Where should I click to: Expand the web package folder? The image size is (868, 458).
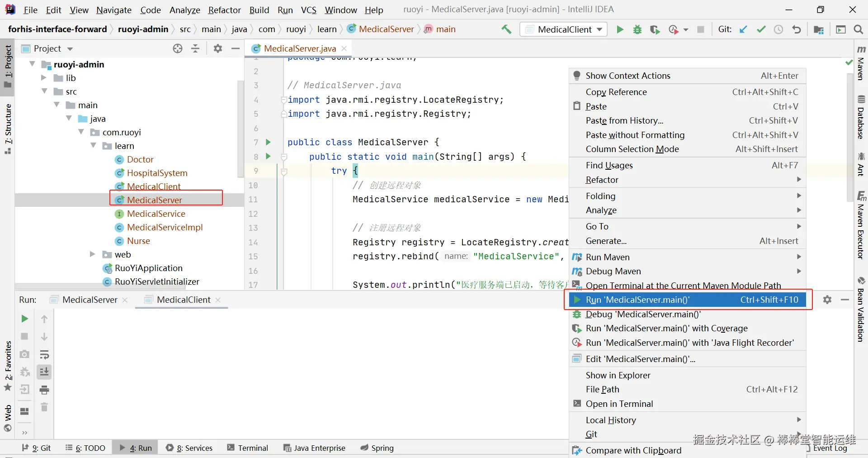93,254
